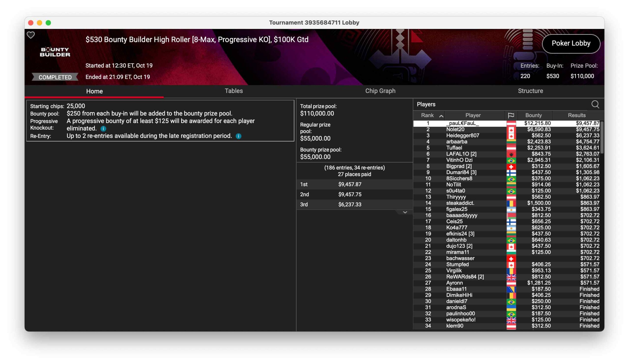Expand the prize payouts list chevron

(x=405, y=212)
